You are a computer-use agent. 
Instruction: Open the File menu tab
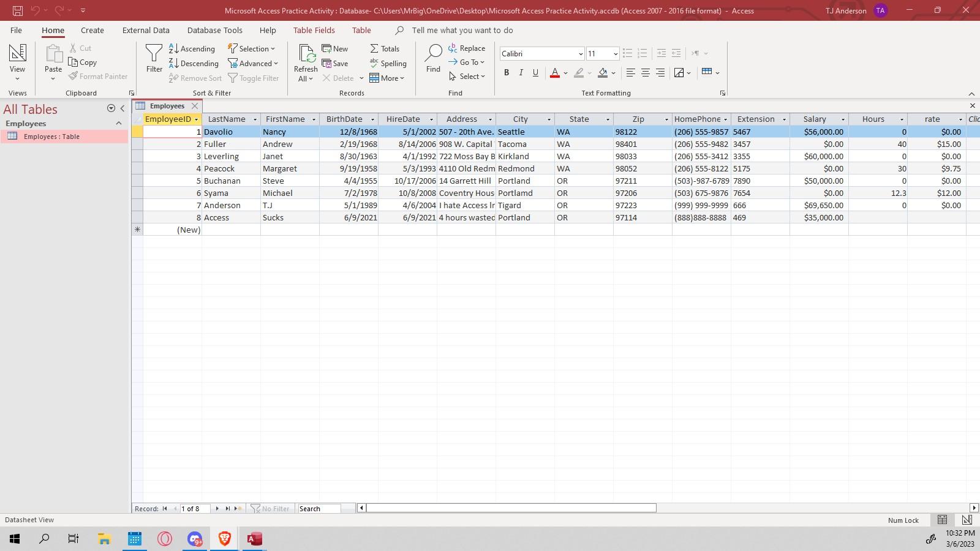(16, 30)
